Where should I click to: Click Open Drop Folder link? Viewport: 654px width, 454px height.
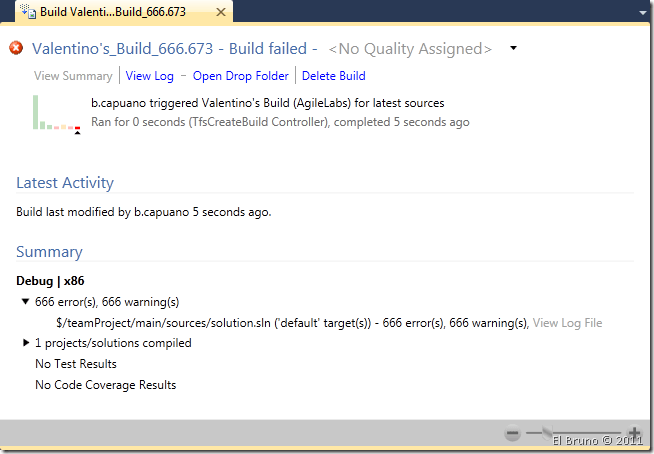(240, 76)
